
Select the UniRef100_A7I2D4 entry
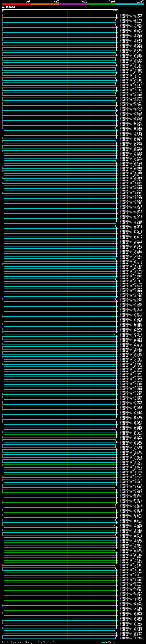pyautogui.click(x=131, y=341)
